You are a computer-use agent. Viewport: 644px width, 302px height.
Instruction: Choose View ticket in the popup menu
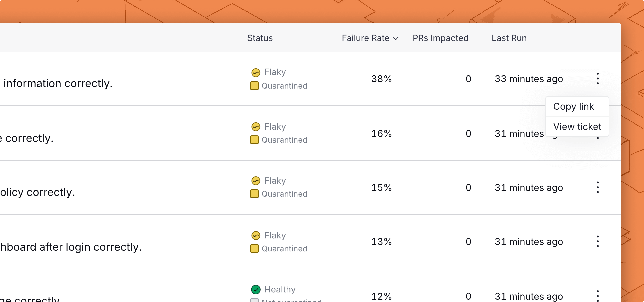577,127
